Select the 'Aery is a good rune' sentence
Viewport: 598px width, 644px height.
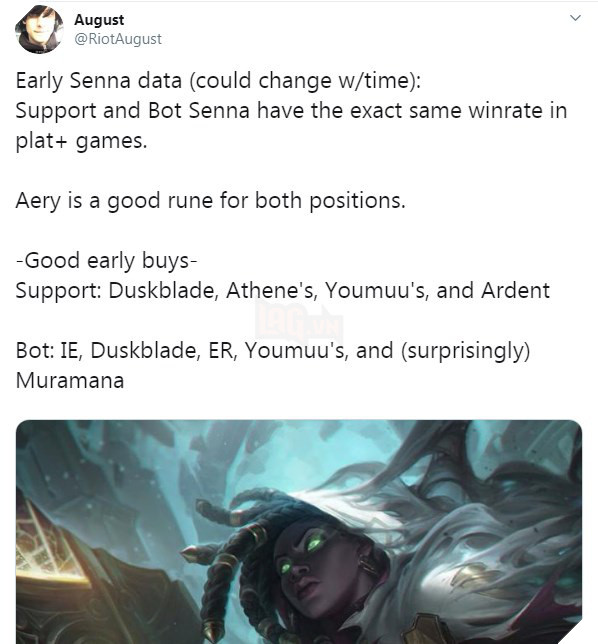click(210, 201)
